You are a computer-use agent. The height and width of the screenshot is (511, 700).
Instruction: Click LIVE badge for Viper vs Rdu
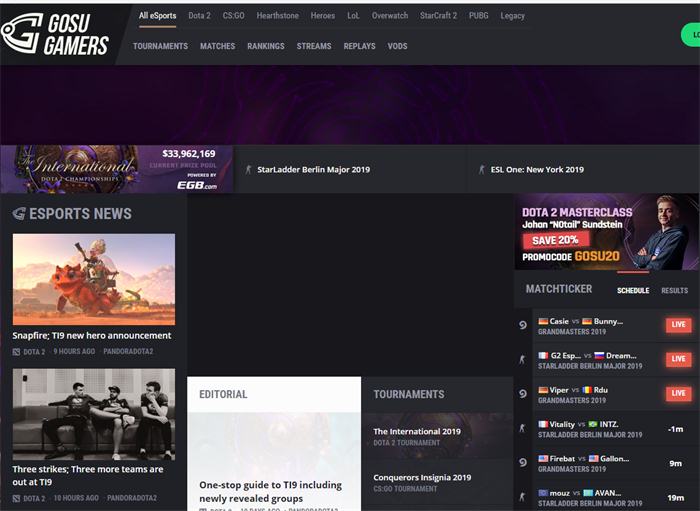tap(679, 393)
